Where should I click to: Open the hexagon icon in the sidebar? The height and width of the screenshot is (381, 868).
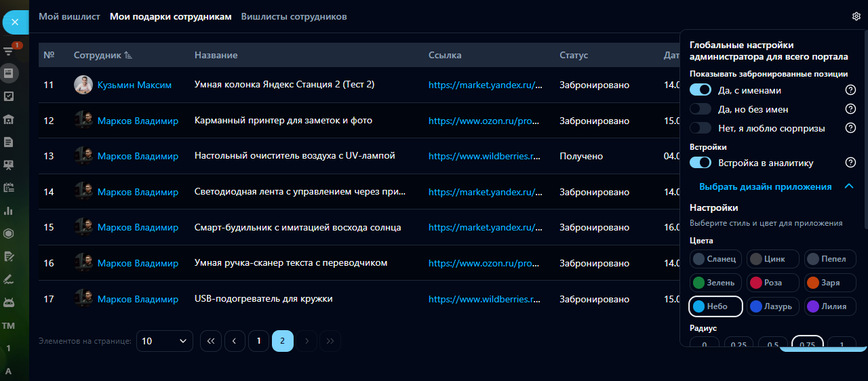pyautogui.click(x=9, y=234)
